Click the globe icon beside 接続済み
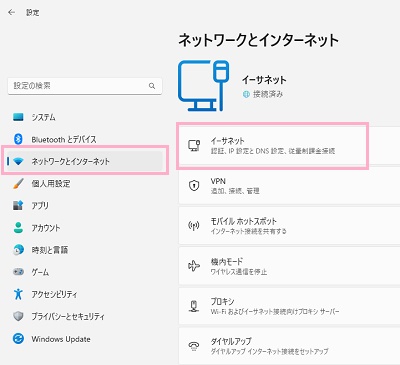Viewport: 400px width, 365px height. coord(246,94)
